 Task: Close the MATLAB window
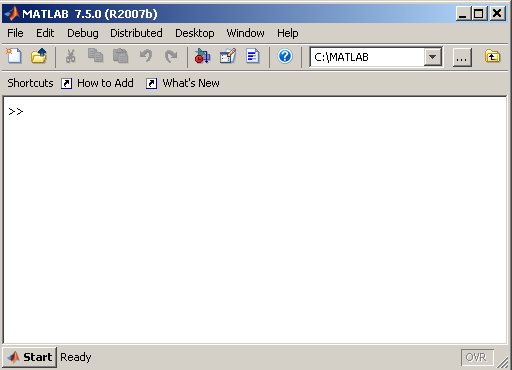click(x=497, y=14)
